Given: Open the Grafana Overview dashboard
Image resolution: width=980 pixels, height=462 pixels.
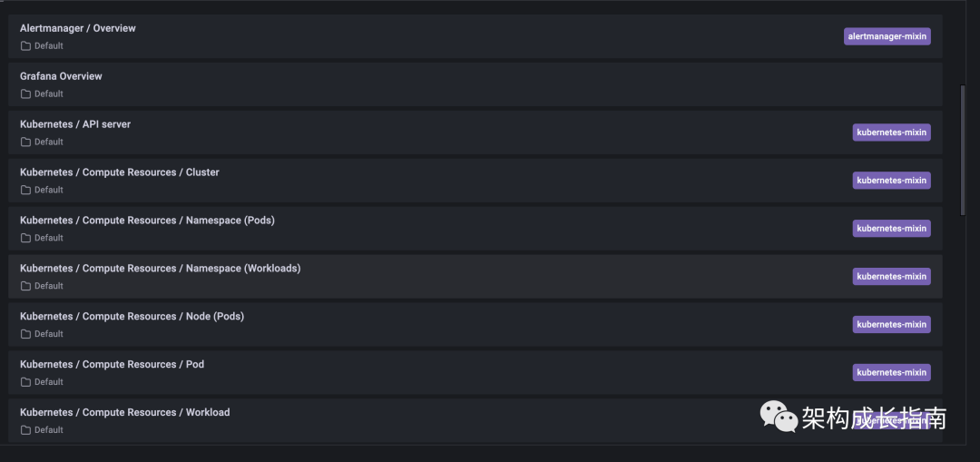Looking at the screenshot, I should click(x=61, y=76).
